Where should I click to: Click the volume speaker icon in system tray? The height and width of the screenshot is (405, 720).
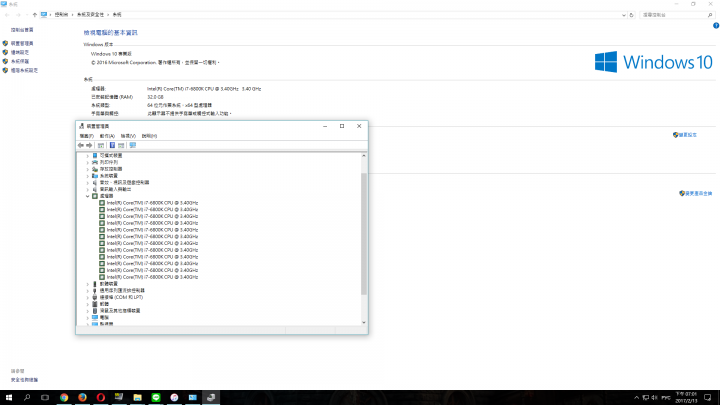point(654,398)
